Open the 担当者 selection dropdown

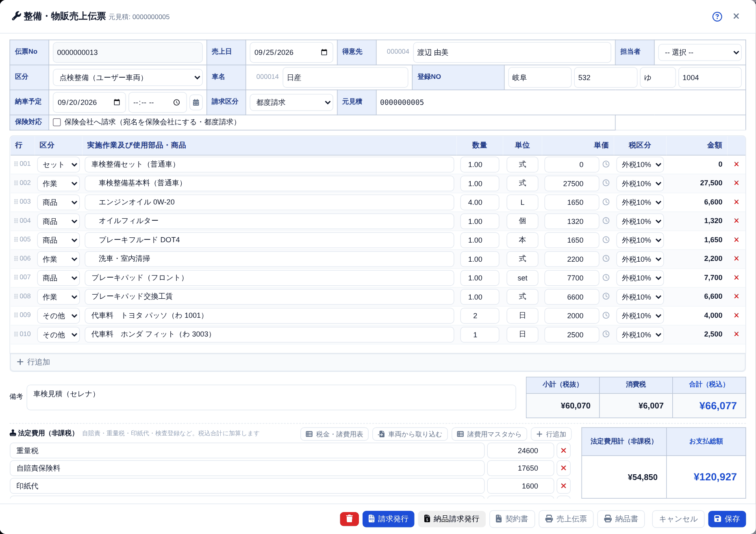(700, 52)
